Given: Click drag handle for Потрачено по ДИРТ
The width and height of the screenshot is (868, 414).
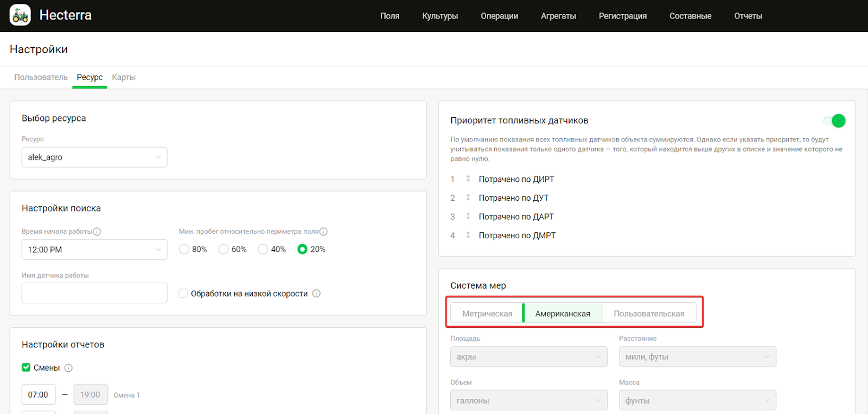Looking at the screenshot, I should 468,179.
